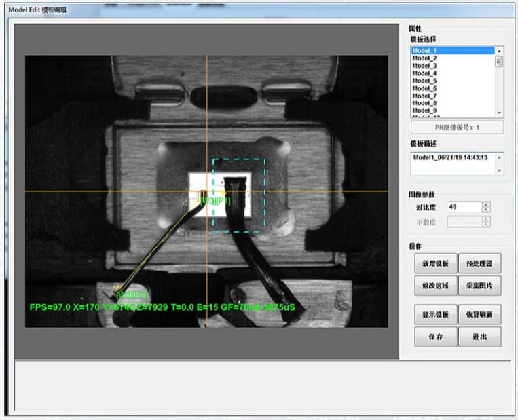Click the 新增模板 add template button
The height and width of the screenshot is (420, 518).
435,263
